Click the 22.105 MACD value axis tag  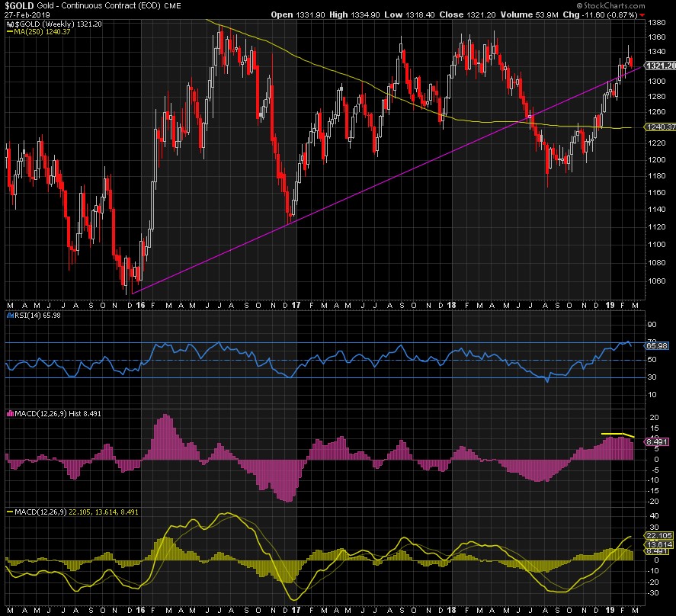point(661,535)
